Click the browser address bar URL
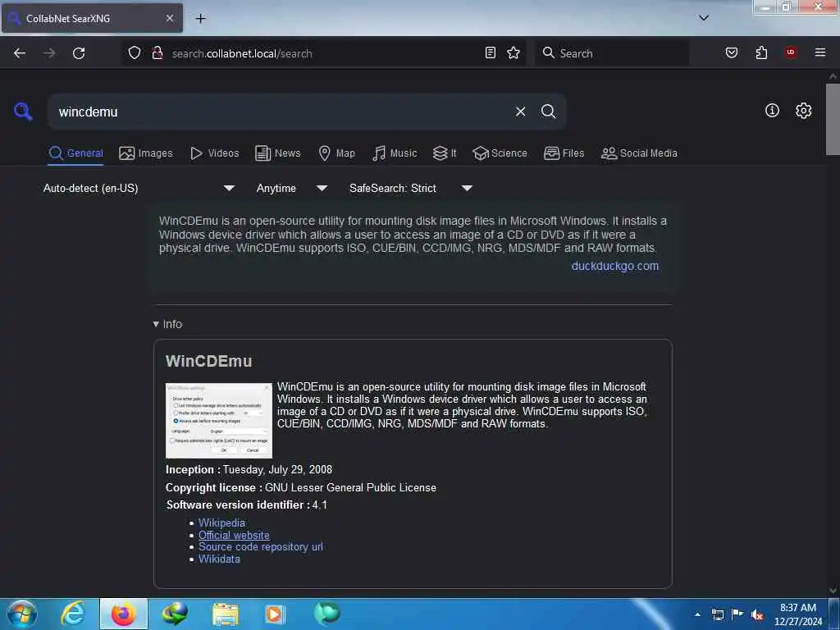The height and width of the screenshot is (630, 840). tap(322, 53)
